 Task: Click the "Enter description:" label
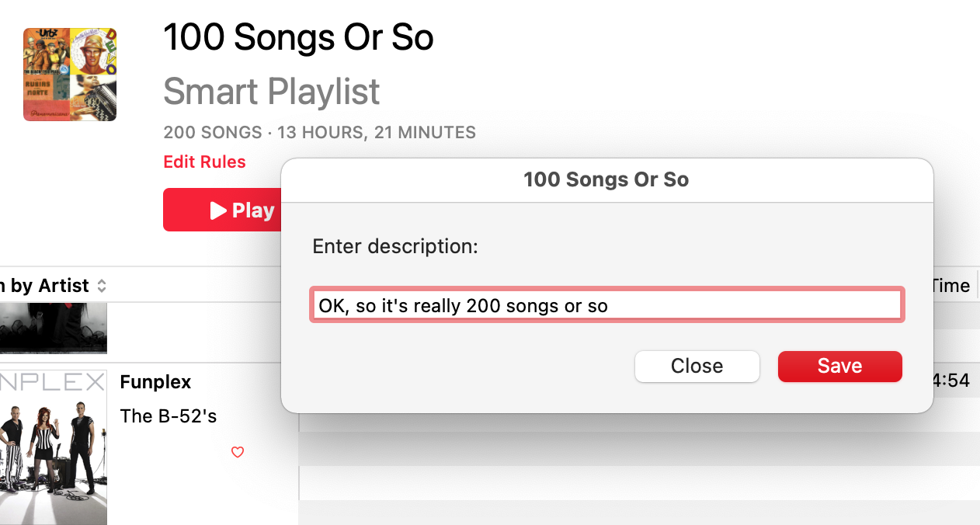click(x=395, y=247)
